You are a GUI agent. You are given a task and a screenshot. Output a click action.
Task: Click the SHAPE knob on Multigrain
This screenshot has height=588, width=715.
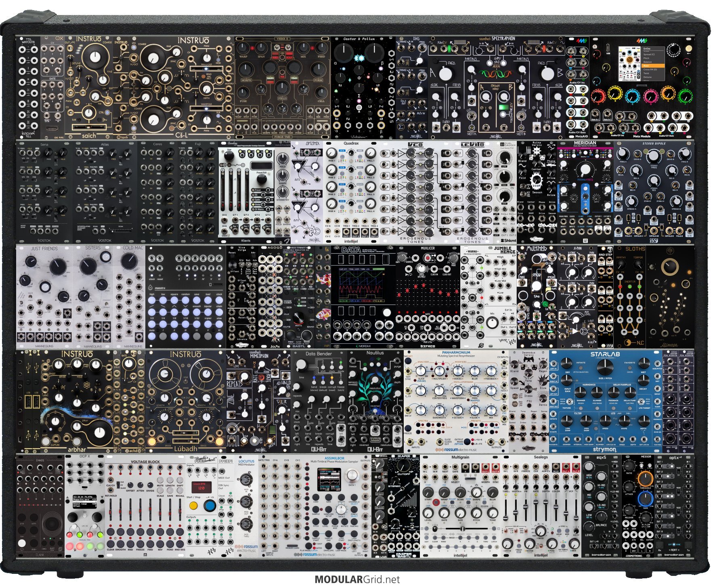click(x=476, y=493)
